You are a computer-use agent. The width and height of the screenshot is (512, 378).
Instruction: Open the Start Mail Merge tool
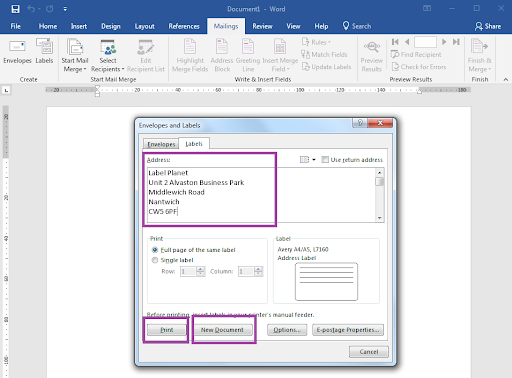click(75, 55)
